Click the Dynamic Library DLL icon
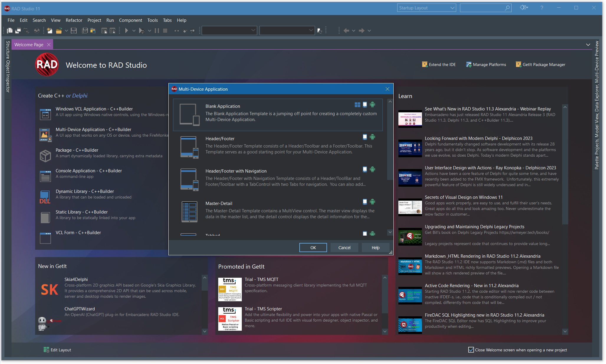 45,197
